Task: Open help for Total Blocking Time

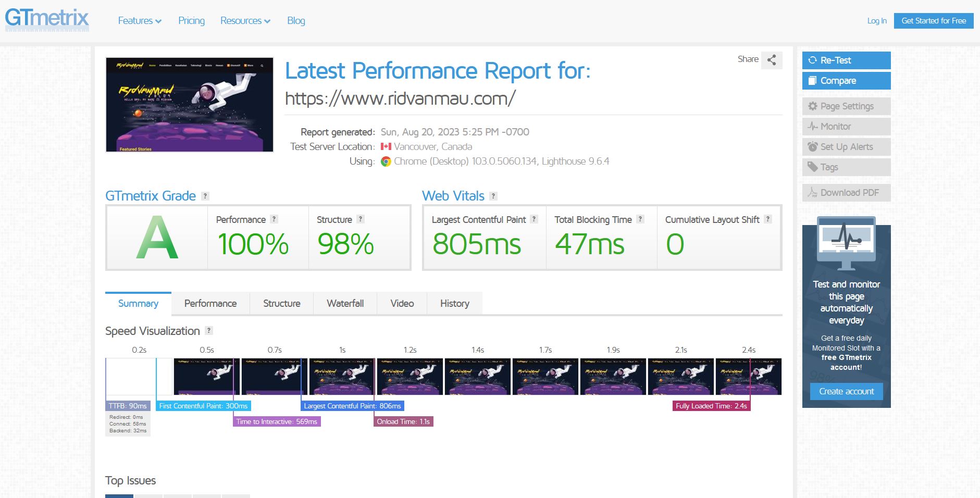Action: [640, 219]
